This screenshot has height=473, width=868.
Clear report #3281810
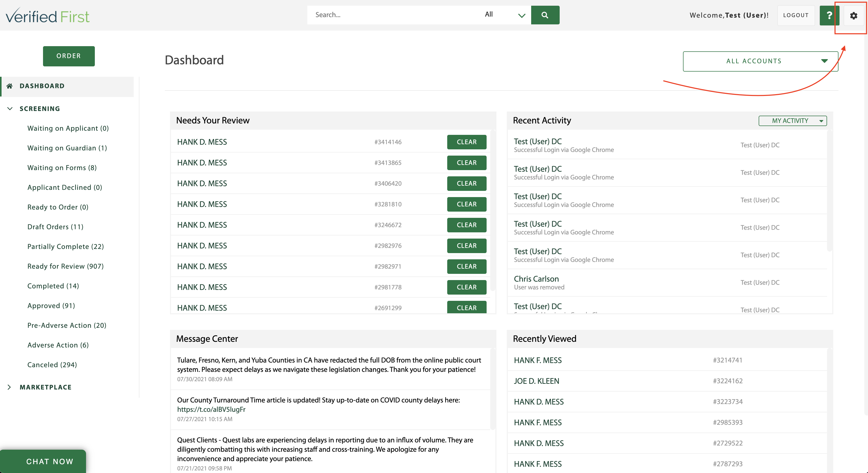point(467,204)
